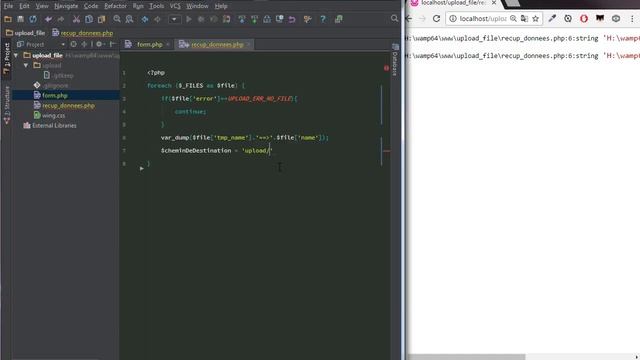
Task: Click the Paste icon in toolbar
Action: tap(101, 19)
